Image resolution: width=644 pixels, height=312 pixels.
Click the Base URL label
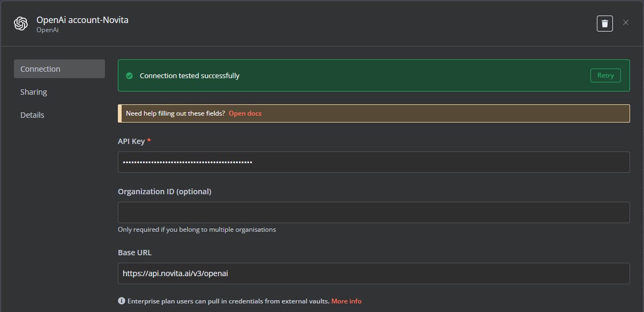pos(134,253)
